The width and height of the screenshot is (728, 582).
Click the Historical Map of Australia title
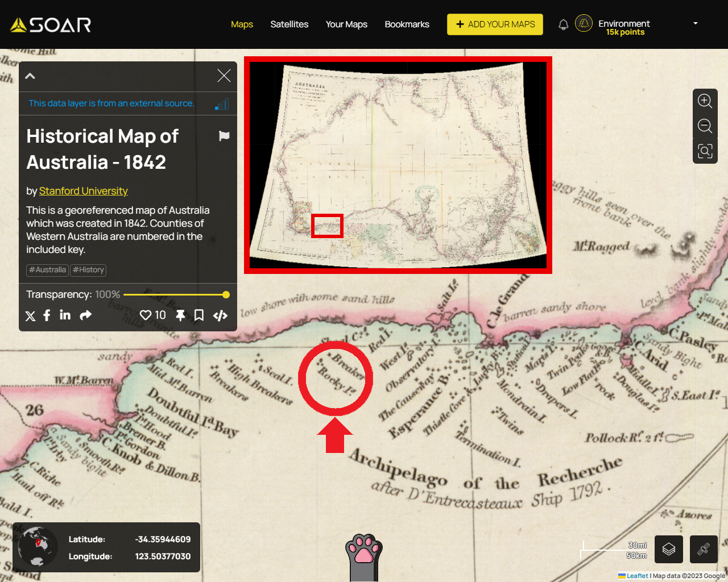(102, 149)
